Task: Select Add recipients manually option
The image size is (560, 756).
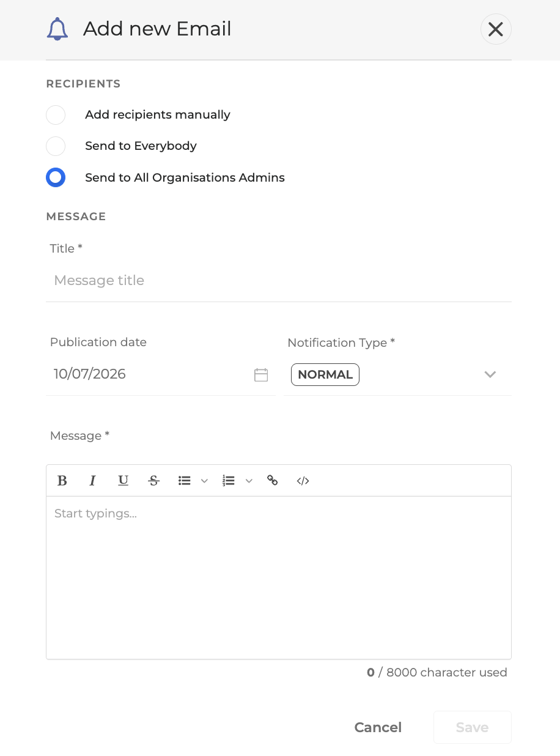Action: 56,115
